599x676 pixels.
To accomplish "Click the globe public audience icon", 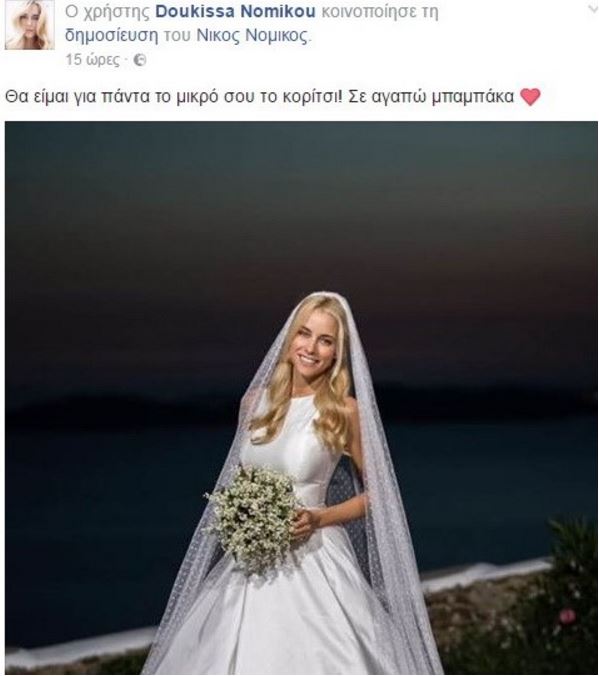I will 140,60.
